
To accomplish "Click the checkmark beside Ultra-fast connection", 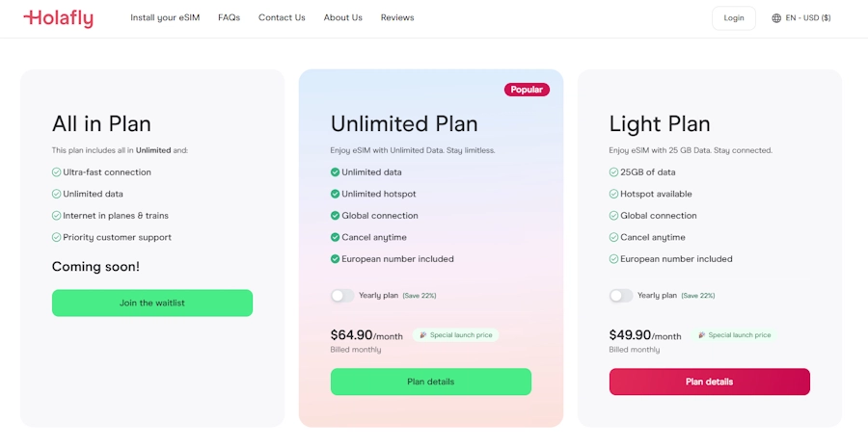I will [x=56, y=172].
